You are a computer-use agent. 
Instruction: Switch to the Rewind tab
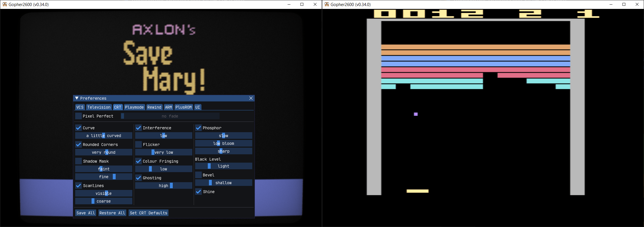coord(154,107)
